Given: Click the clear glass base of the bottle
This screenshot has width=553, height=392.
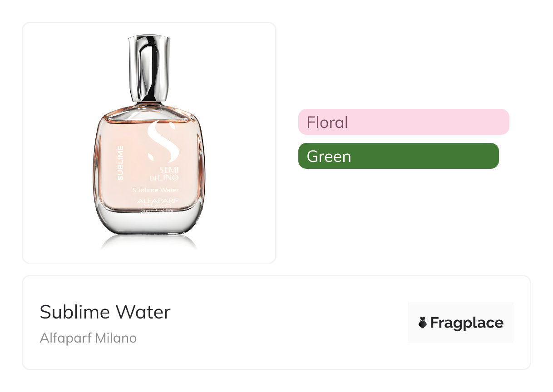Looking at the screenshot, I should click(x=150, y=224).
